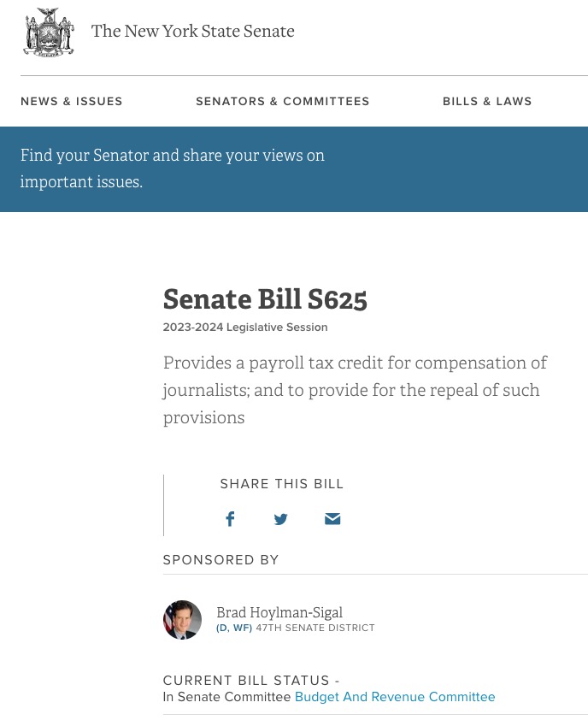Share this bill via email icon

(x=332, y=519)
